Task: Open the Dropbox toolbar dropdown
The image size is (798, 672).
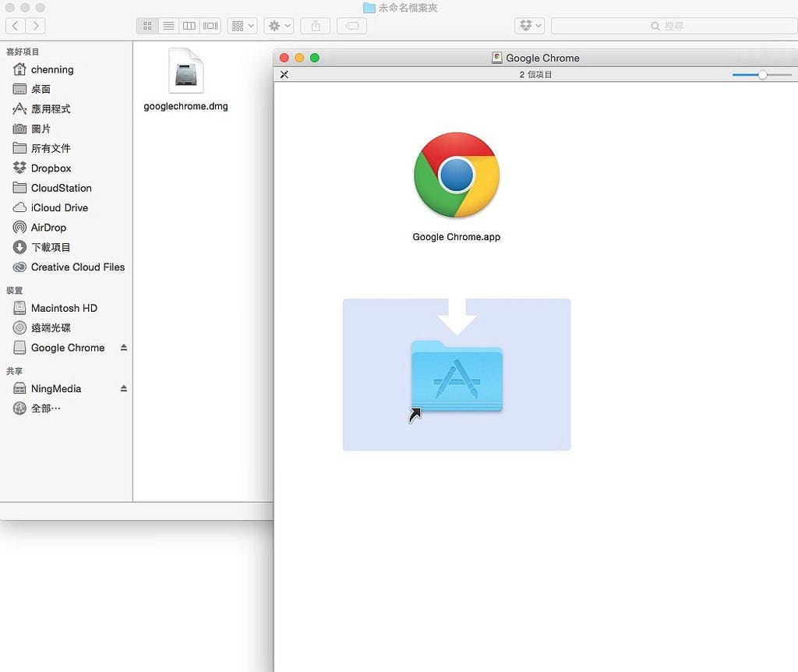Action: 530,26
